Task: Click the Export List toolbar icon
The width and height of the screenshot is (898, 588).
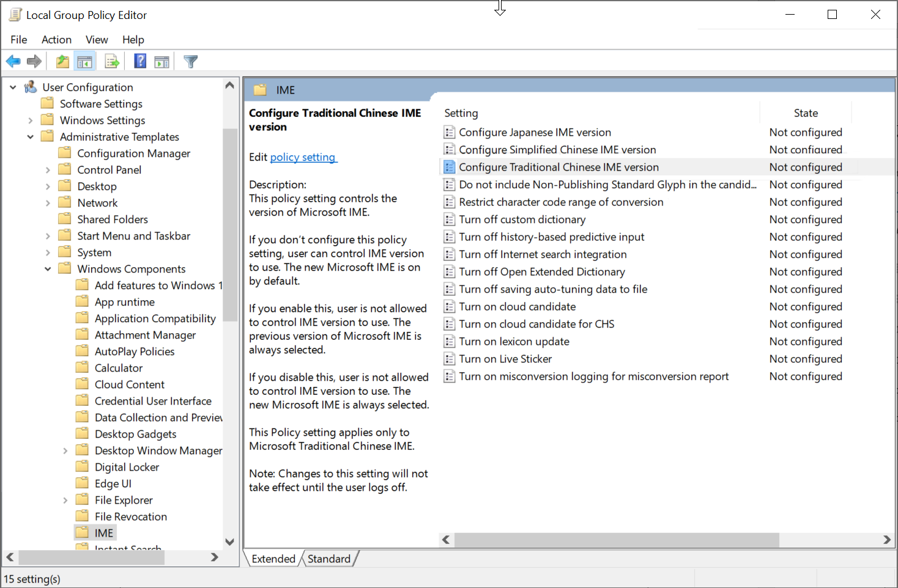Action: pyautogui.click(x=112, y=61)
